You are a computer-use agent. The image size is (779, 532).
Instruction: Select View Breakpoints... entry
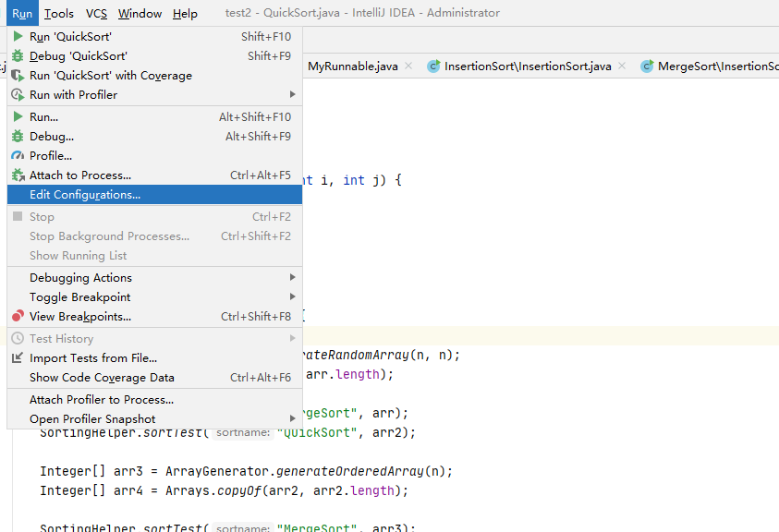coord(154,316)
